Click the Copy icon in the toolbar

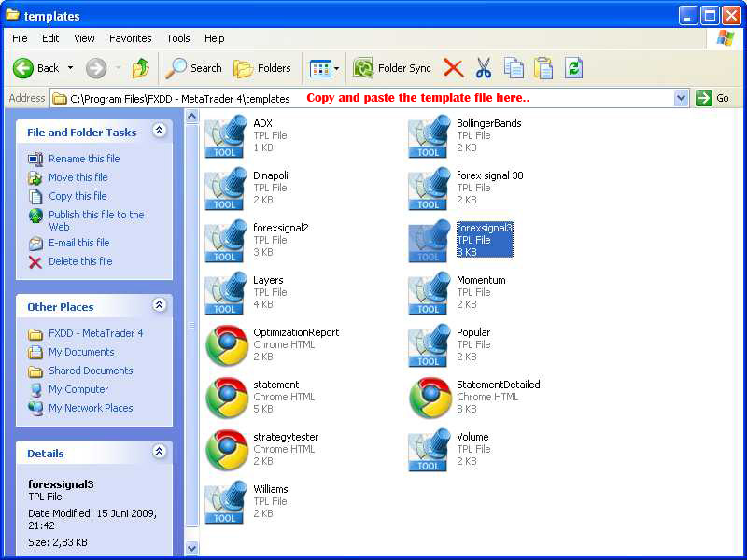[514, 68]
